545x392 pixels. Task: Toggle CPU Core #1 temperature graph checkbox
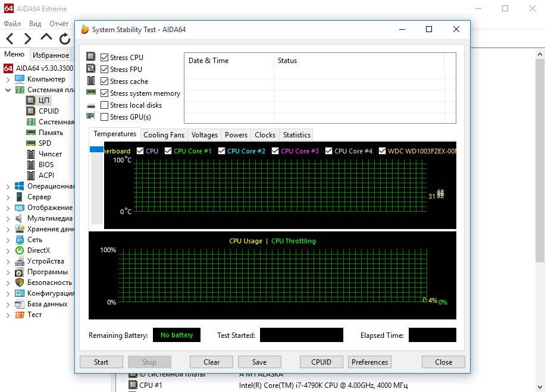168,151
